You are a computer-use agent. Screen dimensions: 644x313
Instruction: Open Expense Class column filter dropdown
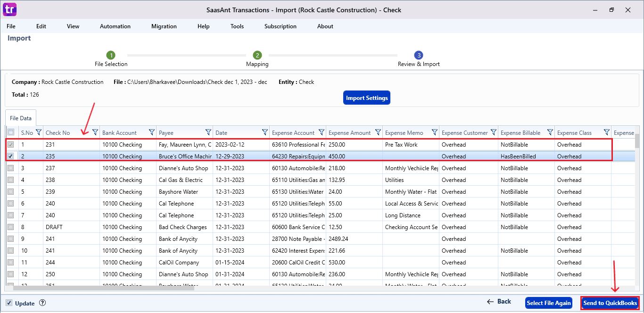coord(606,132)
